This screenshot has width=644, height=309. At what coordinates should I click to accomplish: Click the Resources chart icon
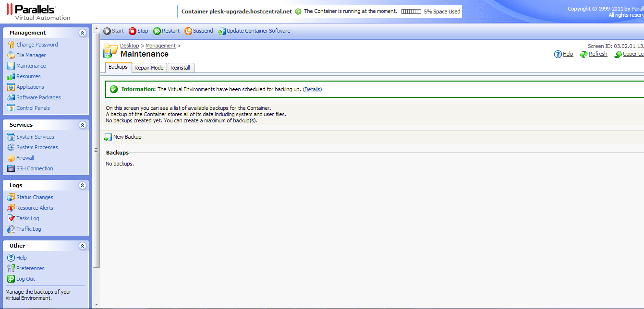point(11,76)
